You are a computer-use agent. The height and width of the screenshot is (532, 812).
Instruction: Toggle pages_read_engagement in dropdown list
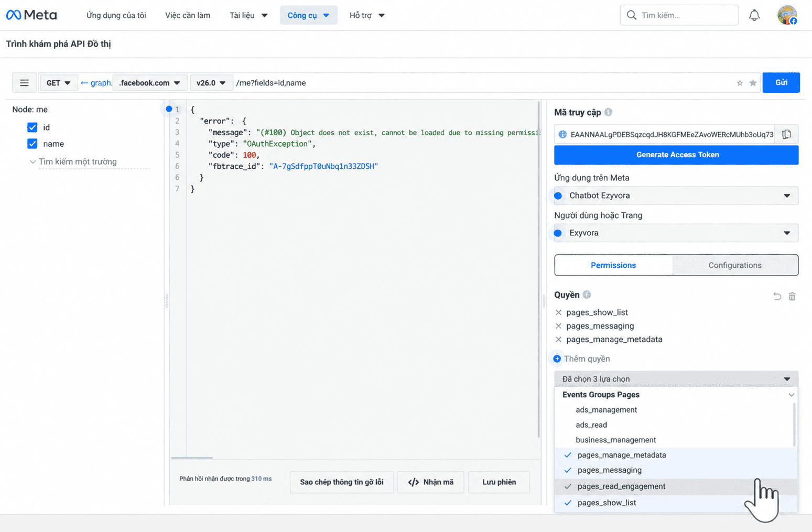[676, 486]
